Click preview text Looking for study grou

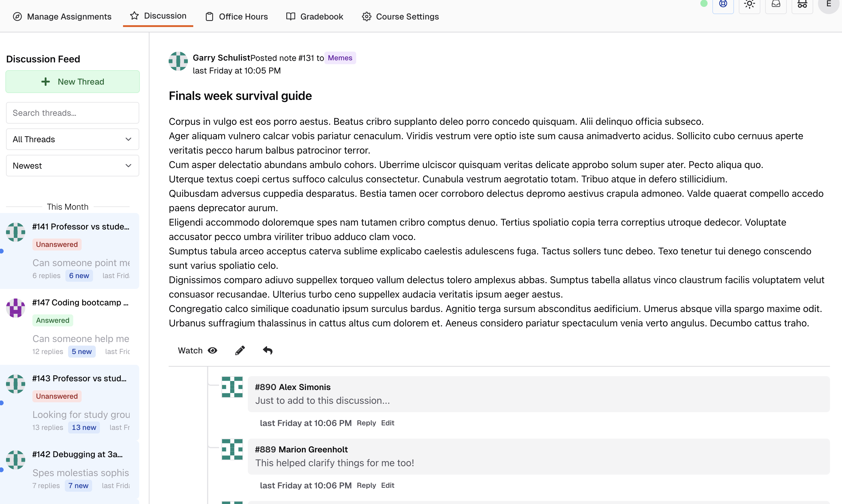81,415
